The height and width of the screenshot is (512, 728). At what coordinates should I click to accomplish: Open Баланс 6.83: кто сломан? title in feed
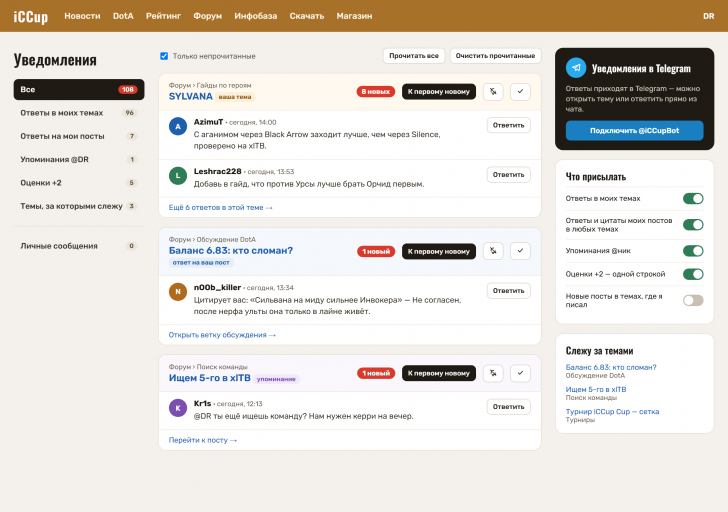[231, 251]
